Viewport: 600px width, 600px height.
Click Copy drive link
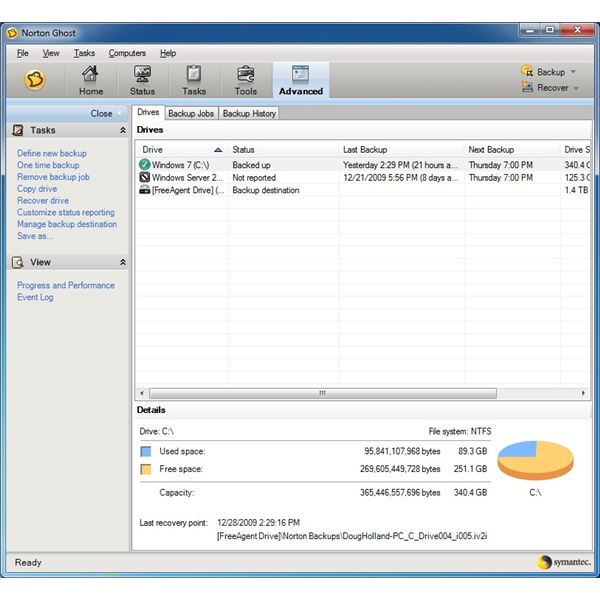(37, 189)
